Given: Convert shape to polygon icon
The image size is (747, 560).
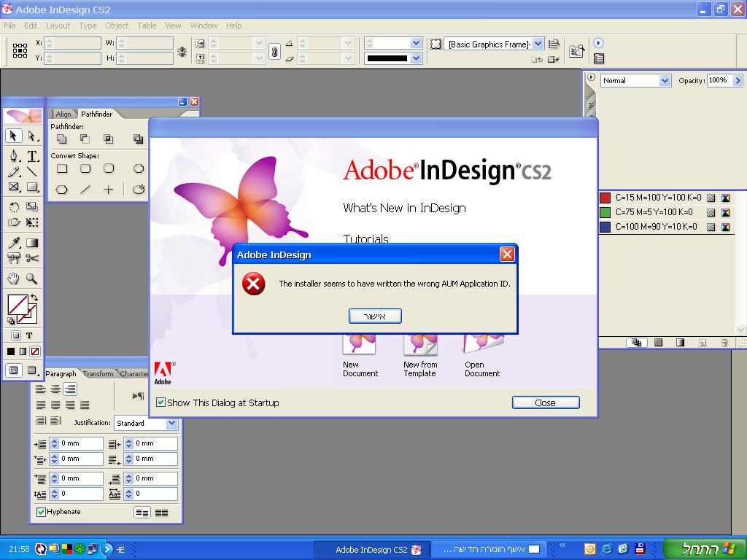Looking at the screenshot, I should (x=62, y=190).
